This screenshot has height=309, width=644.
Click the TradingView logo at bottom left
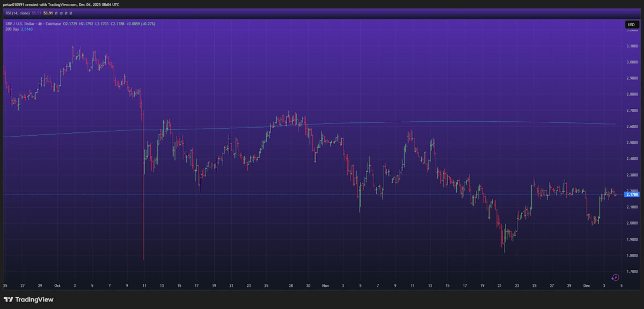(28, 299)
